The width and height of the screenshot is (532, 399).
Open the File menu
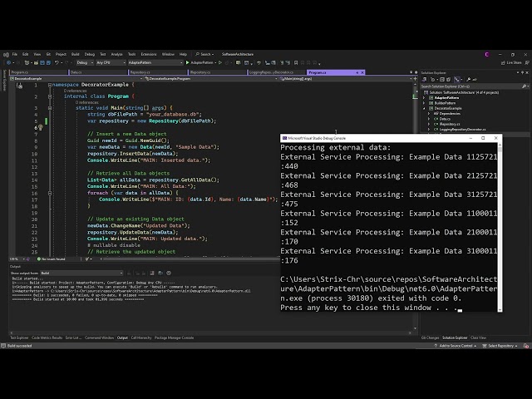[15, 54]
